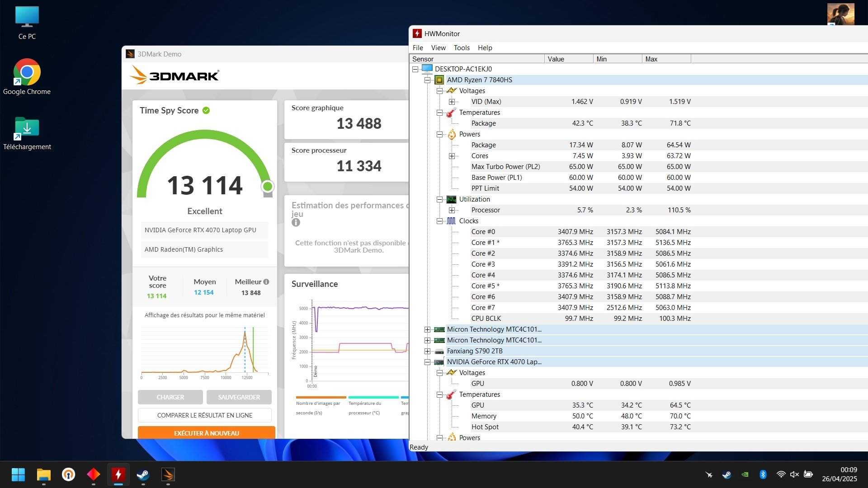The height and width of the screenshot is (488, 868).
Task: Open the Ce PC desktop icon
Action: (x=27, y=23)
